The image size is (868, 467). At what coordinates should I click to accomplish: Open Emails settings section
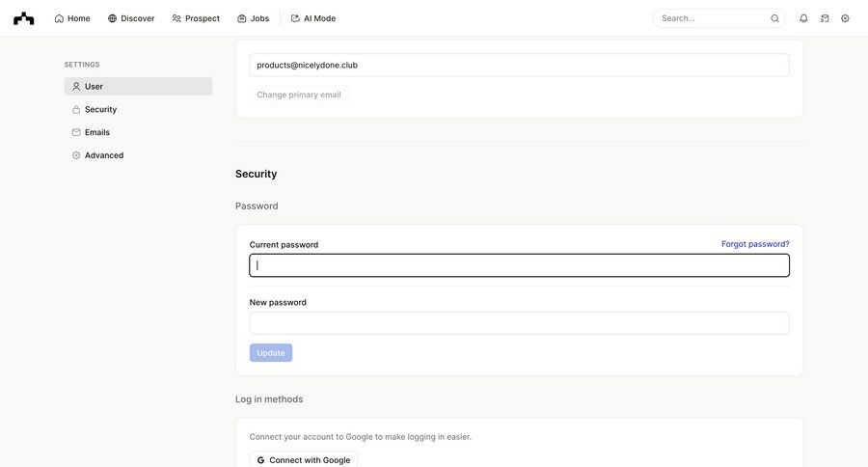[138, 132]
